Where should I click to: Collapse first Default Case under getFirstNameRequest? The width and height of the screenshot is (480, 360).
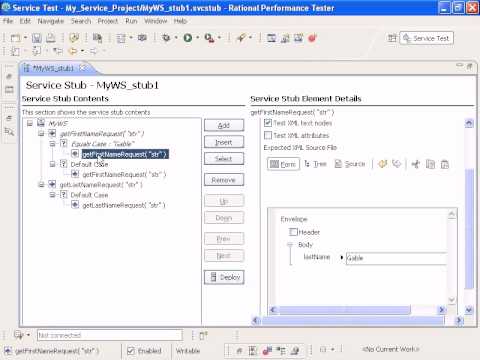tap(52, 164)
